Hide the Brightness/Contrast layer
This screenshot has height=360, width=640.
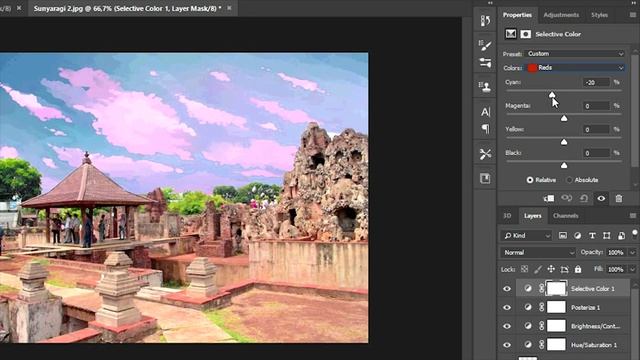[x=507, y=326]
